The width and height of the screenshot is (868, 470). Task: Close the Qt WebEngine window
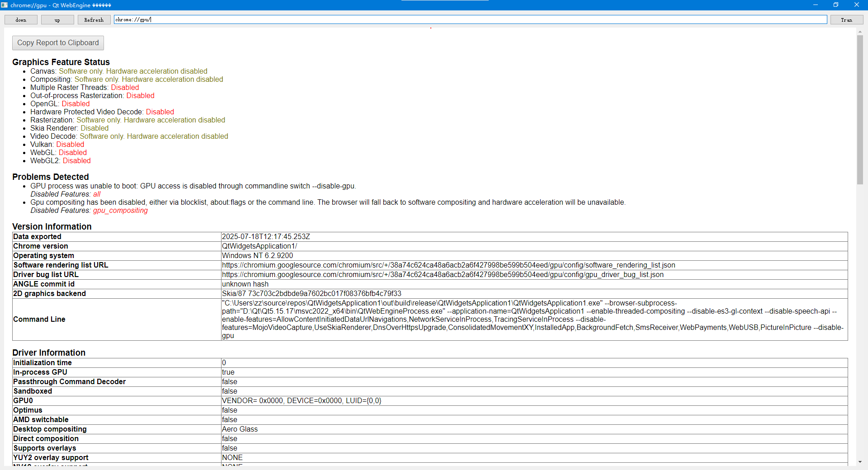(857, 5)
